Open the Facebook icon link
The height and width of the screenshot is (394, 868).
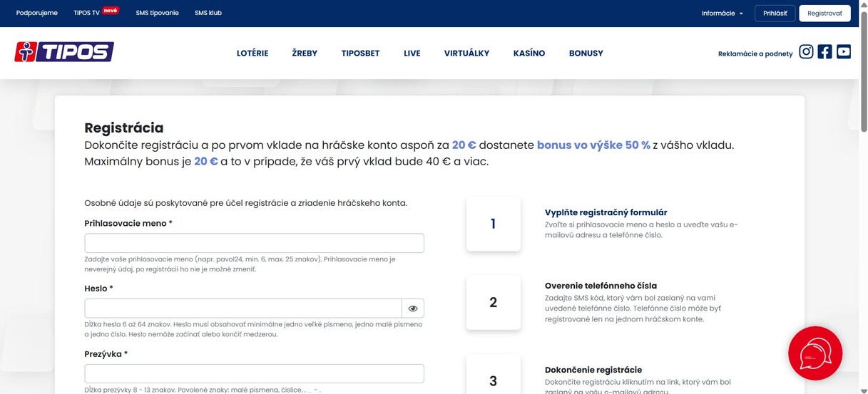tap(824, 51)
